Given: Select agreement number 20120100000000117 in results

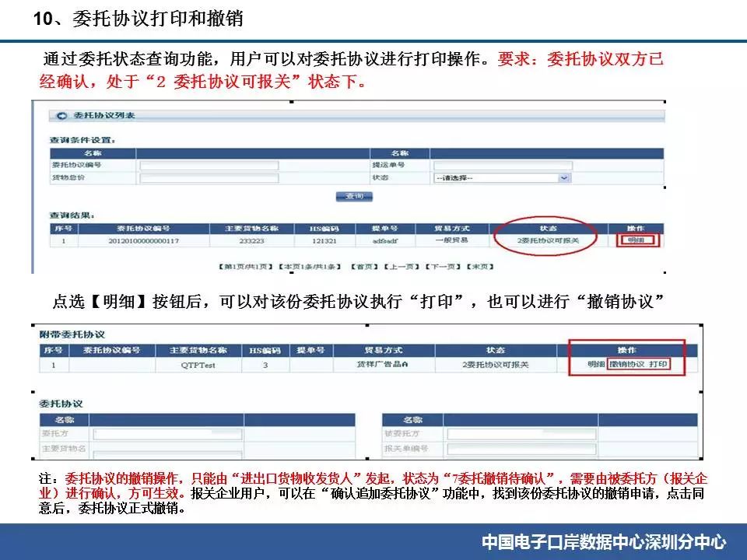Looking at the screenshot, I should click(x=143, y=241).
